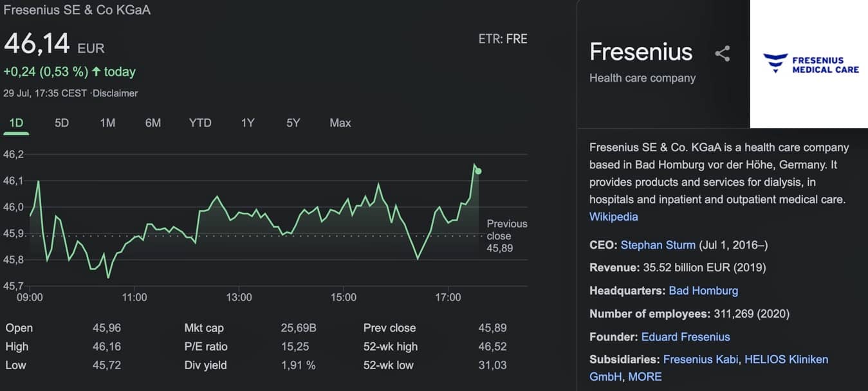The width and height of the screenshot is (868, 391).
Task: Click the 52-wk low value 31,03
Action: pos(492,365)
